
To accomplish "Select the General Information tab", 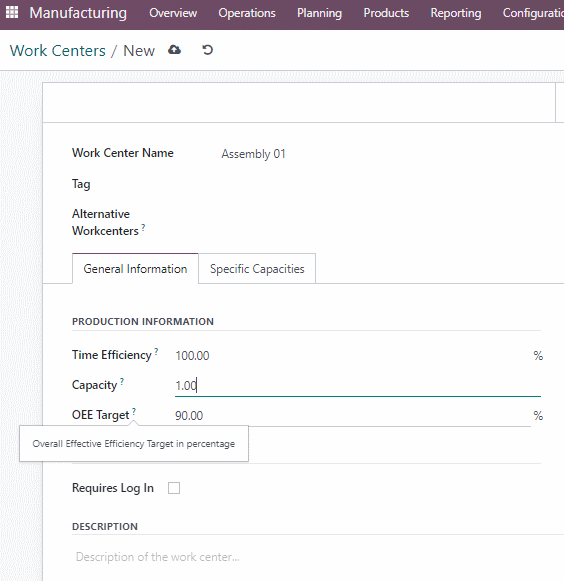I will point(135,269).
